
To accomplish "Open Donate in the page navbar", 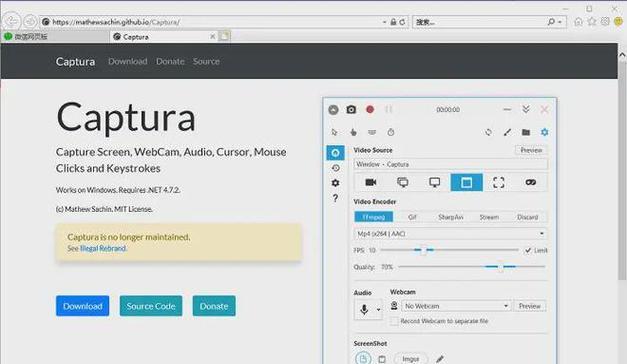I will [x=170, y=61].
